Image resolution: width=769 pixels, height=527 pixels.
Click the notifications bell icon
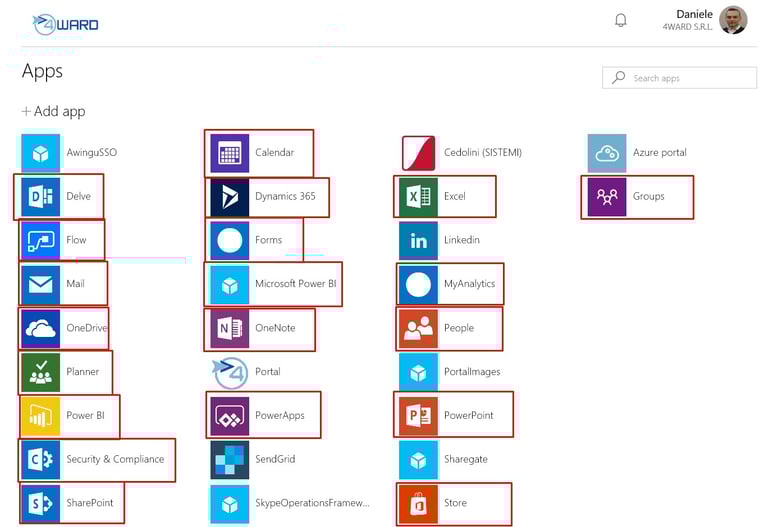(621, 20)
